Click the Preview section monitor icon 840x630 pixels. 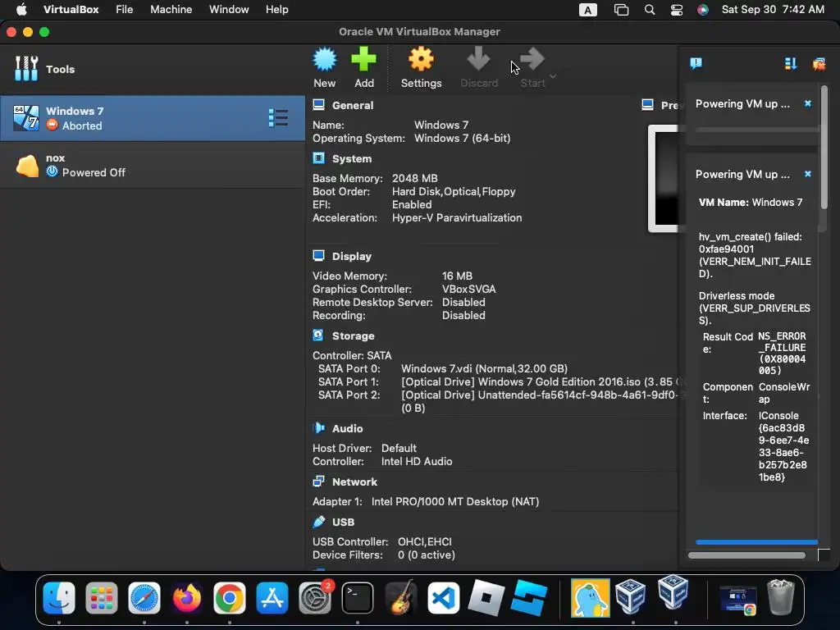[x=648, y=105]
